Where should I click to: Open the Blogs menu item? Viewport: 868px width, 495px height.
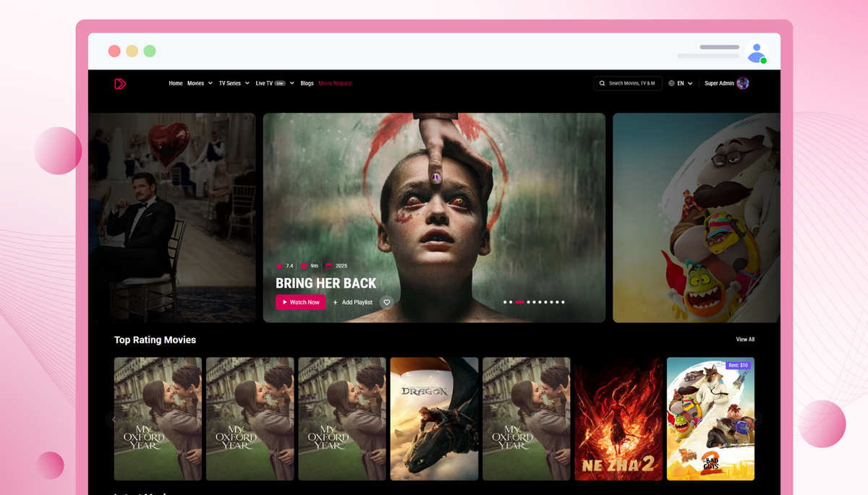[307, 83]
